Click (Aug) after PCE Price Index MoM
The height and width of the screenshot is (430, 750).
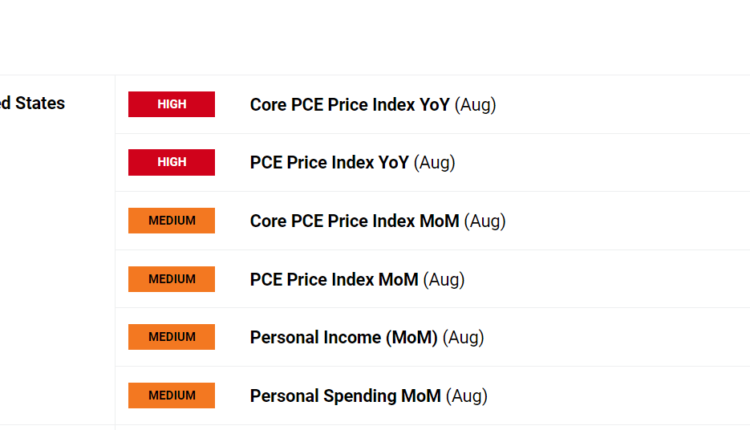444,279
